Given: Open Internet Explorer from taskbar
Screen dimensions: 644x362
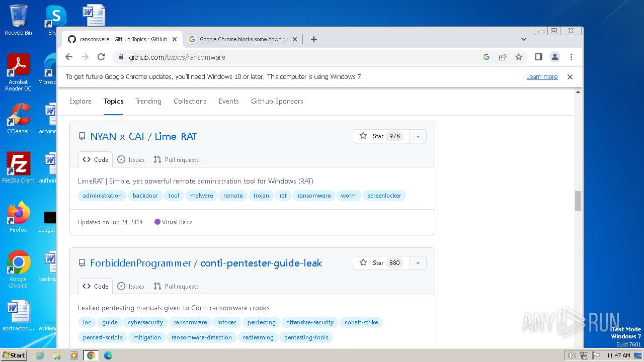Looking at the screenshot, I should tap(40, 355).
